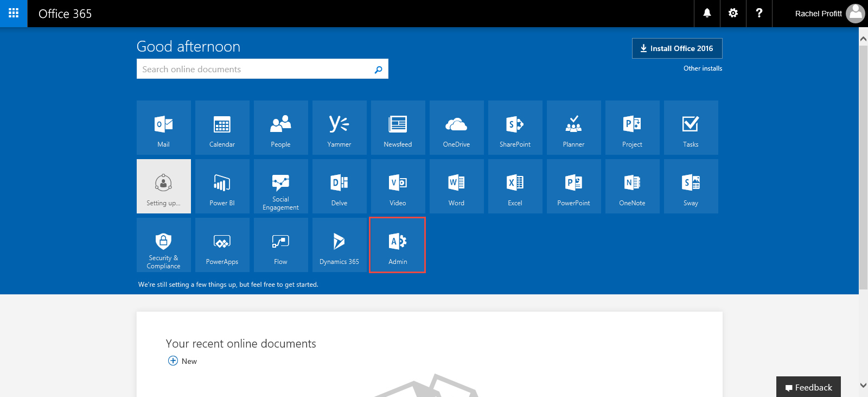The width and height of the screenshot is (868, 397).
Task: Open the Planner tile
Action: pyautogui.click(x=574, y=128)
